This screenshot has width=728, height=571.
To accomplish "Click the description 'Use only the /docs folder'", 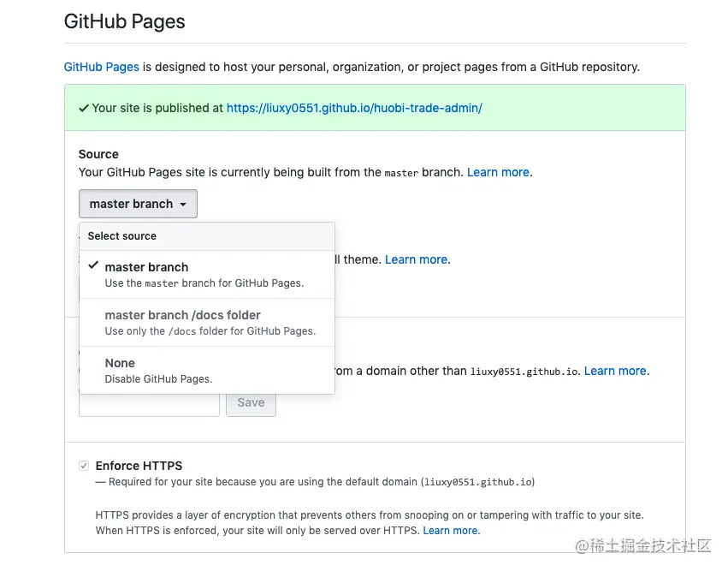I will pos(210,331).
